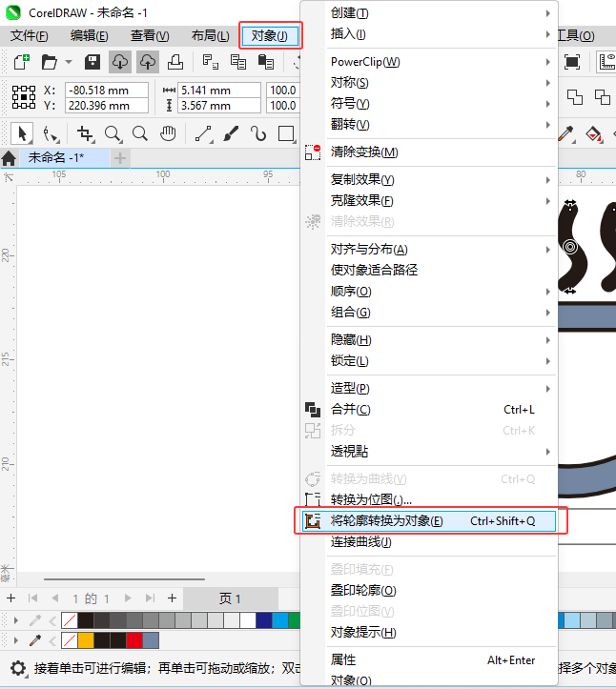This screenshot has width=616, height=689.
Task: Click the Print icon
Action: point(175,62)
